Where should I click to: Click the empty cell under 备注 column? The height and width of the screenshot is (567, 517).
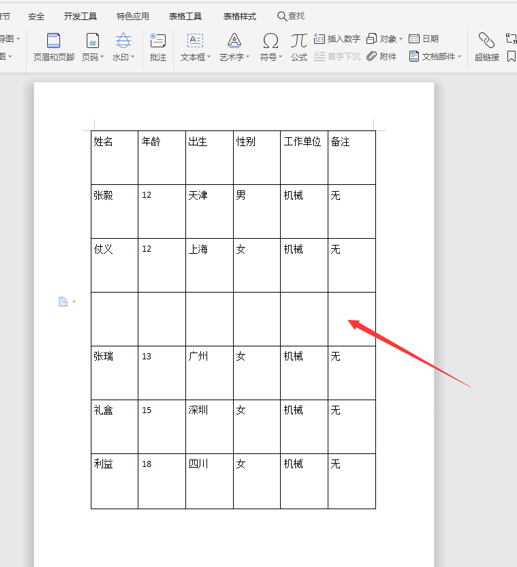351,319
